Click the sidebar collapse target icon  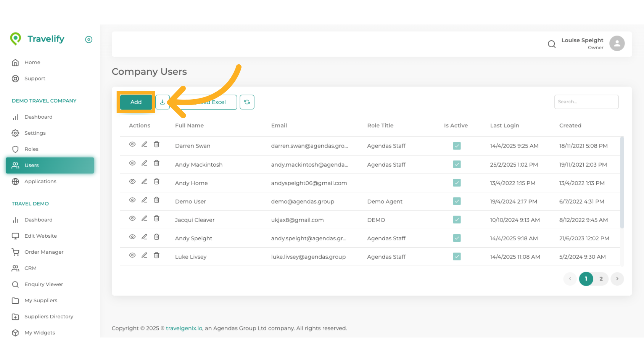(x=89, y=40)
